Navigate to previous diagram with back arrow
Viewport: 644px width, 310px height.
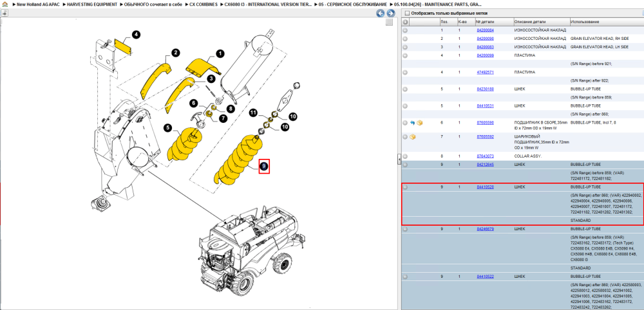pyautogui.click(x=381, y=14)
